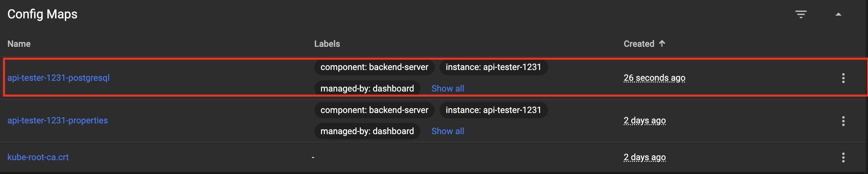Click instance: api-tester-1231 chip on properties row
This screenshot has width=868, height=174.
pyautogui.click(x=493, y=110)
